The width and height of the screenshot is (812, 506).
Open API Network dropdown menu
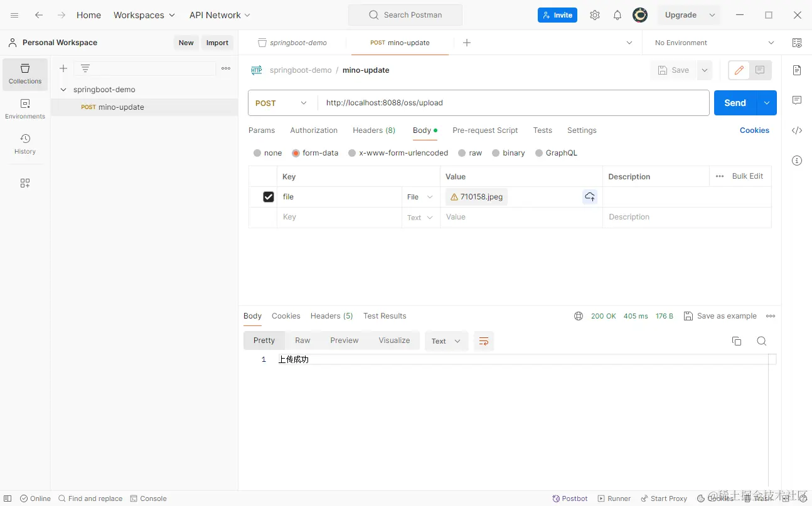[x=220, y=15]
